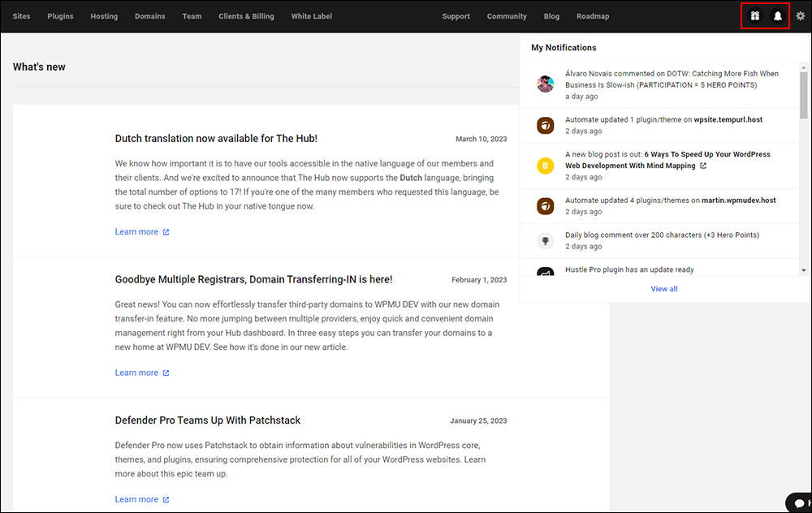Click the "a day ago" timestamp
The width and height of the screenshot is (812, 513).
point(581,97)
